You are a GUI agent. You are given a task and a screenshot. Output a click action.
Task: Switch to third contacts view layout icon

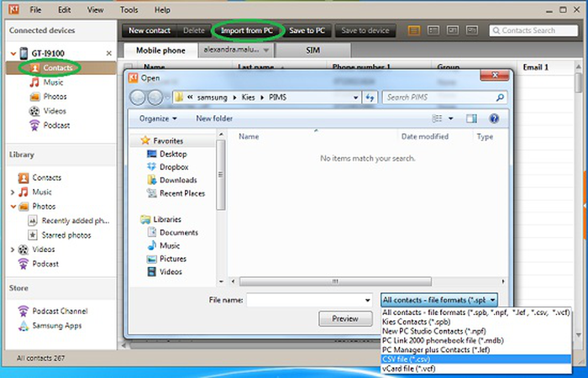click(452, 30)
